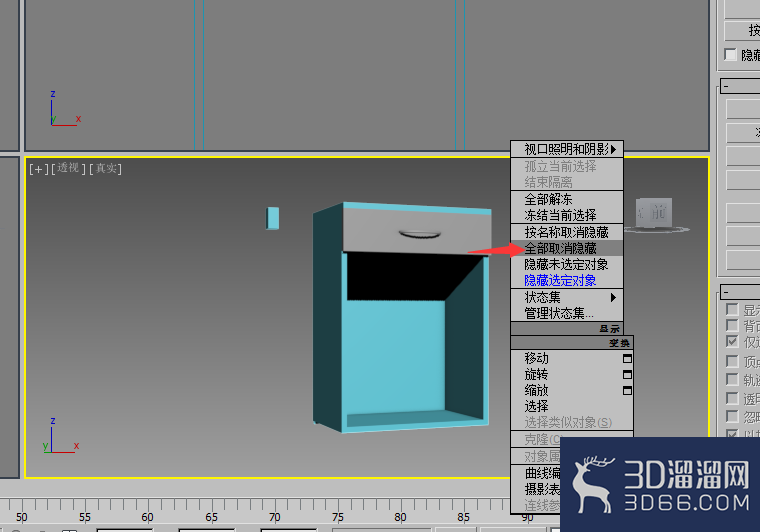Open 管理状态集... from the context menu

tap(567, 313)
